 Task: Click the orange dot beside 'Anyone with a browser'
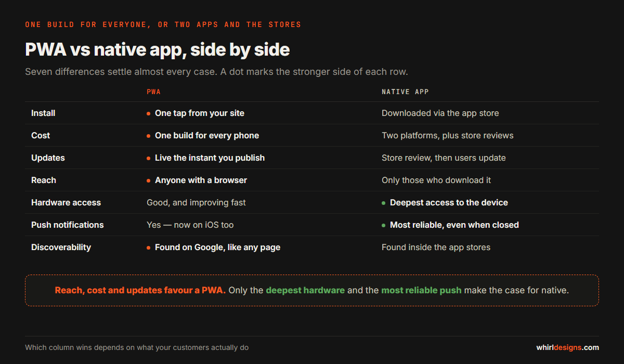(x=149, y=180)
